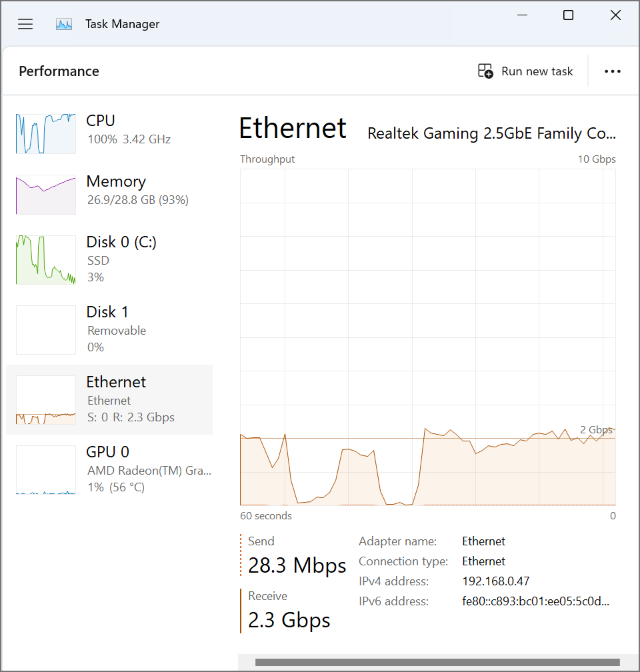Select the Memory usage graph thumbnail
This screenshot has width=640, height=672.
click(46, 195)
